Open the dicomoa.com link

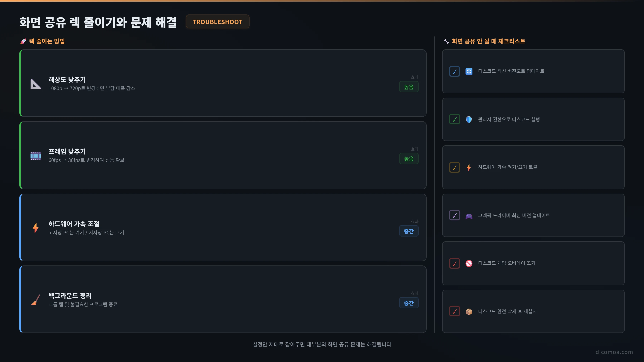(614, 352)
